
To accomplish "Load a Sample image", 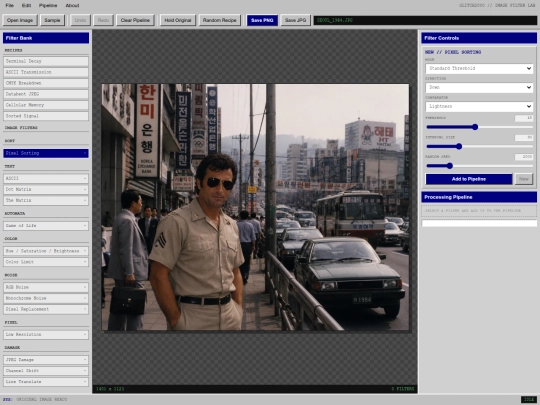I will coord(52,20).
